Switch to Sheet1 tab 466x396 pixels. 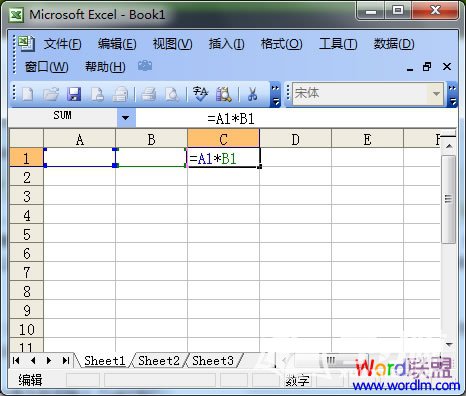pos(104,360)
